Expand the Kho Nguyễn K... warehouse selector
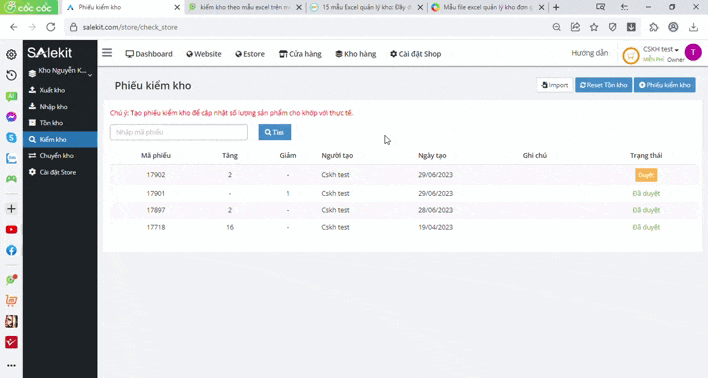 tap(60, 71)
